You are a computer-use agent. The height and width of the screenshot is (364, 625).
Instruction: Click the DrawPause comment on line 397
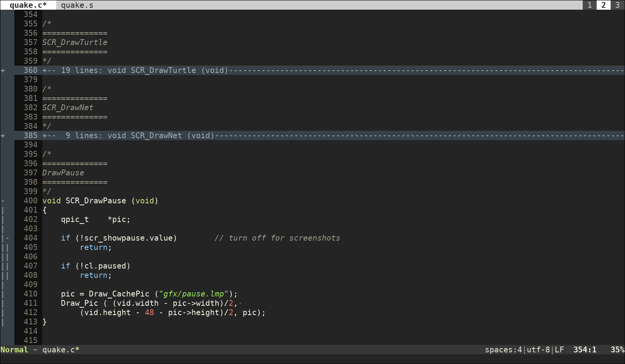coord(63,173)
